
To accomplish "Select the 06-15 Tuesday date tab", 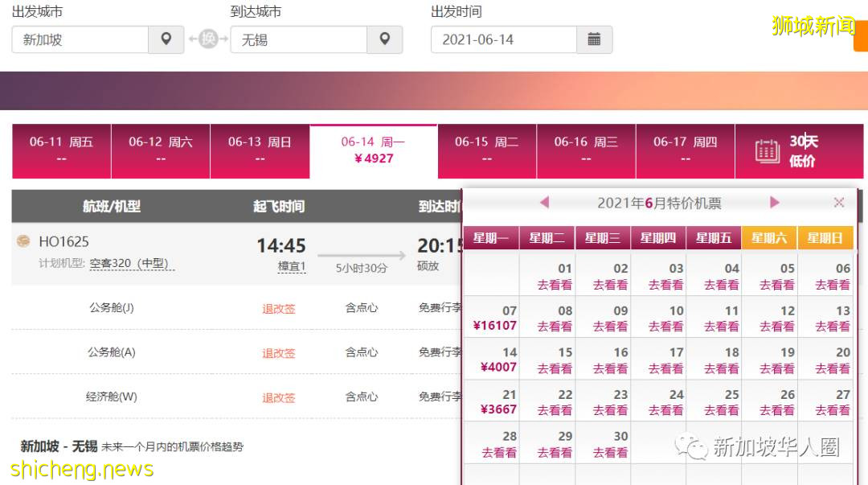I will 487,150.
